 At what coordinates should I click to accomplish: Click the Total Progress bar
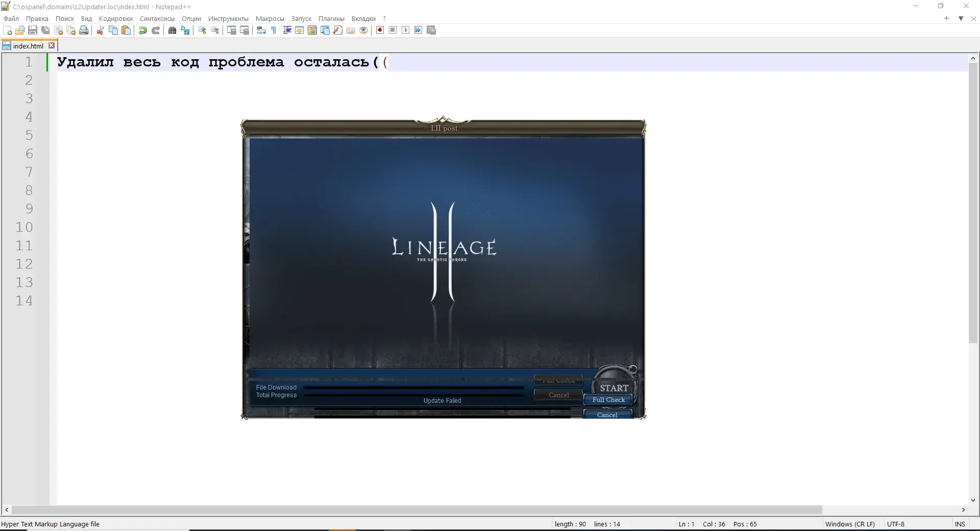point(413,395)
